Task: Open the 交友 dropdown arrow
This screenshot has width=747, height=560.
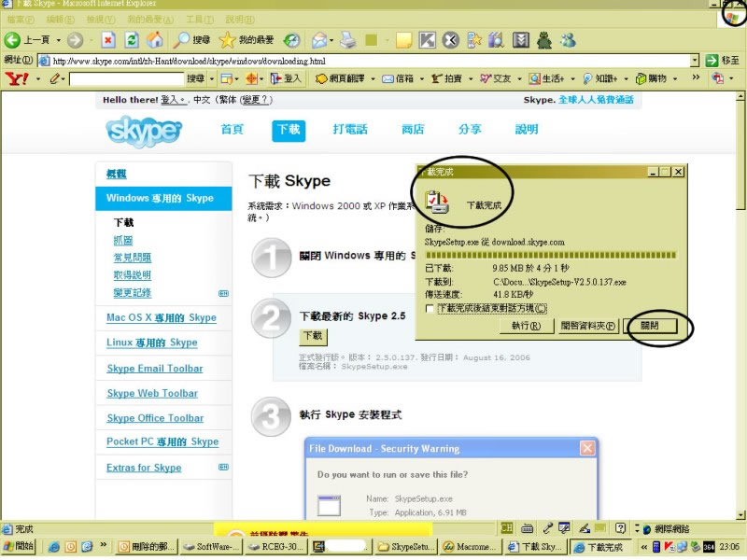Action: point(519,78)
